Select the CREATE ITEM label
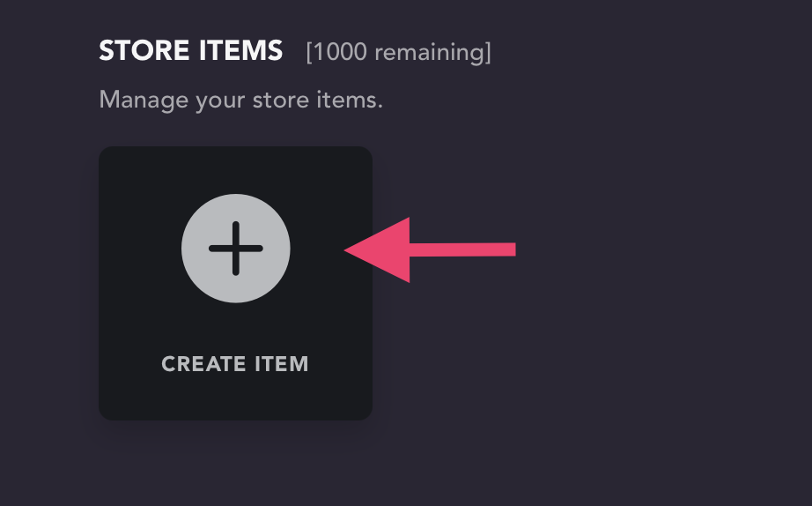812x506 pixels. click(x=235, y=364)
